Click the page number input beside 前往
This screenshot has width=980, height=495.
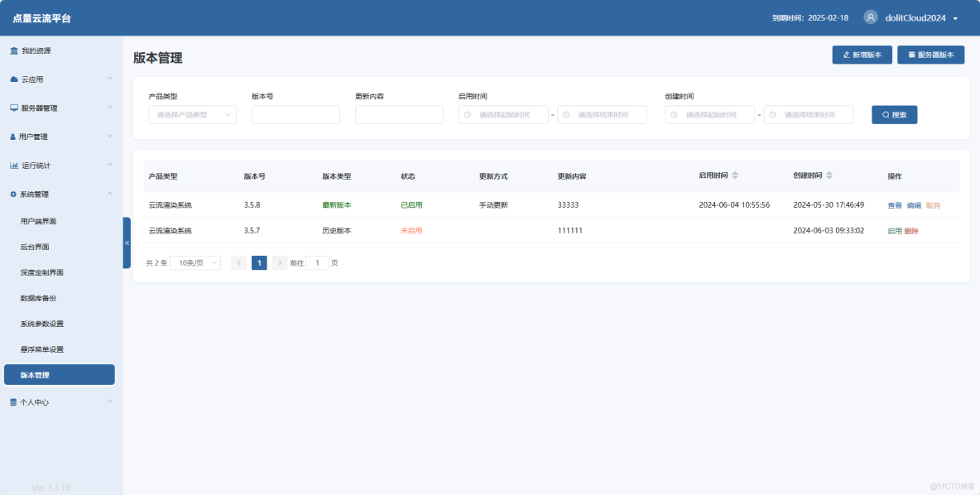(318, 262)
